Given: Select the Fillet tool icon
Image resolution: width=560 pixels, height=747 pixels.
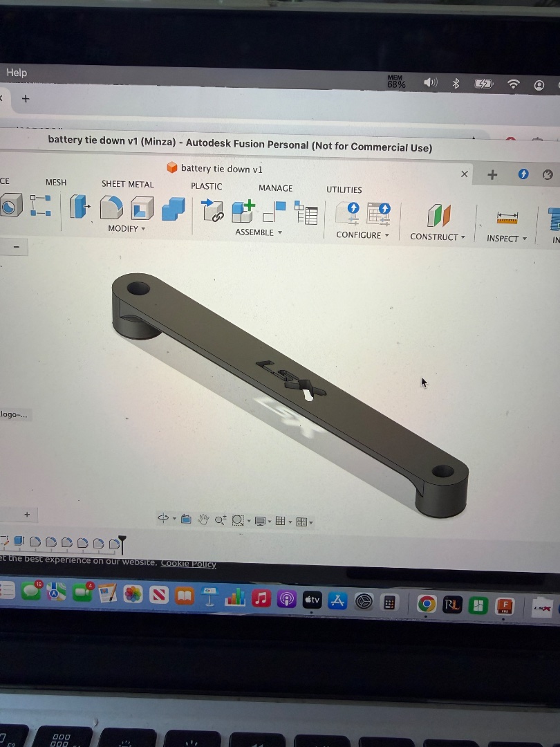Looking at the screenshot, I should click(x=111, y=207).
